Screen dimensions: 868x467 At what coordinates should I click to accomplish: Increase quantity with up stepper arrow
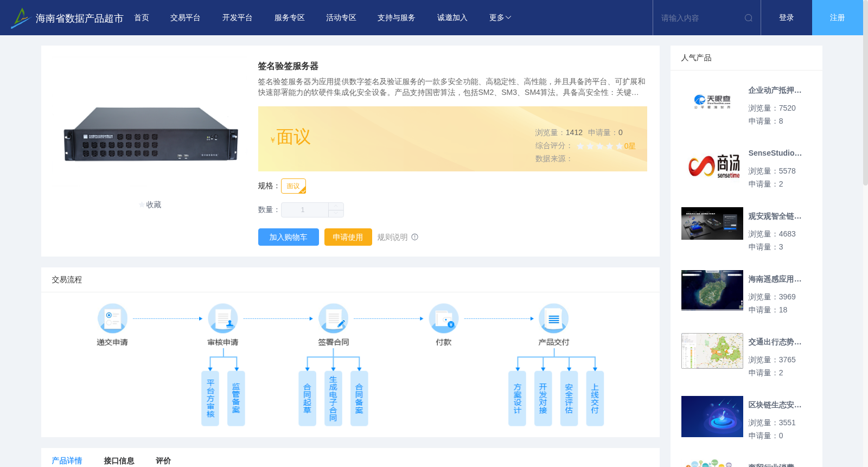tap(336, 206)
